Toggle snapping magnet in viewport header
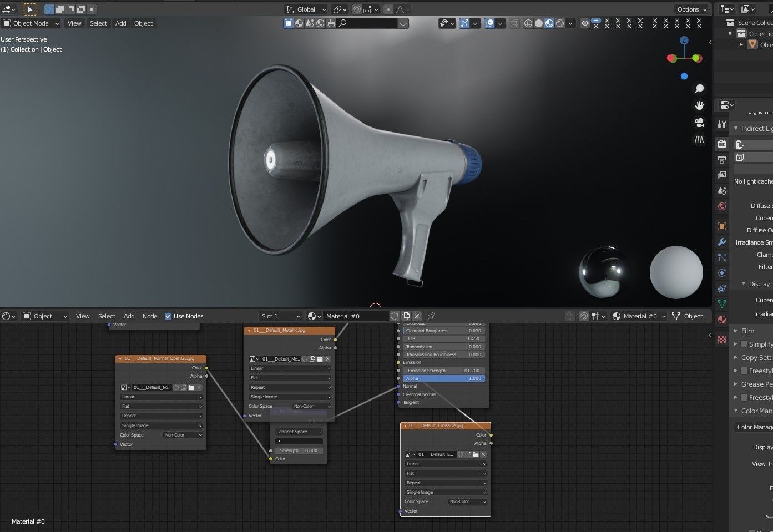Screen dimensions: 773x532 click(357, 9)
